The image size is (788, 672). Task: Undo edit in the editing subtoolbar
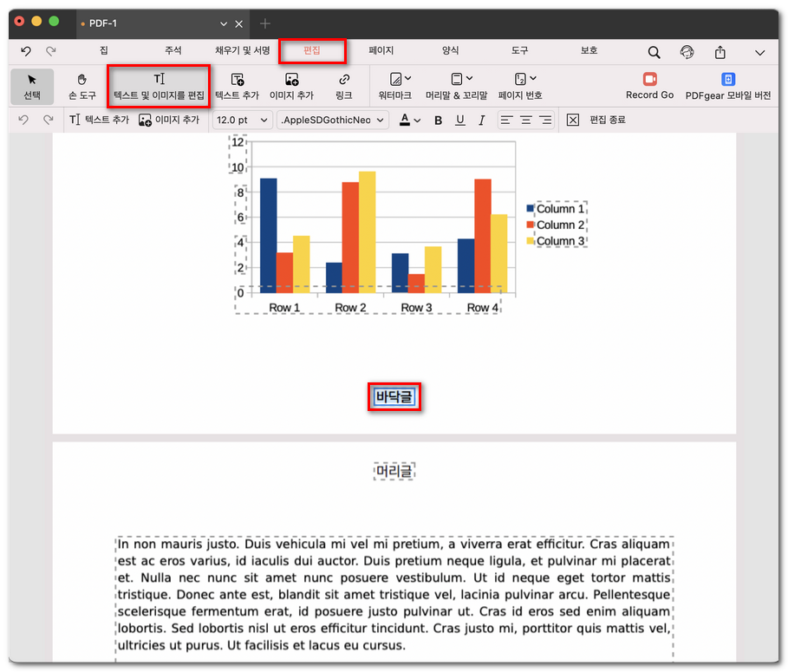tap(23, 120)
